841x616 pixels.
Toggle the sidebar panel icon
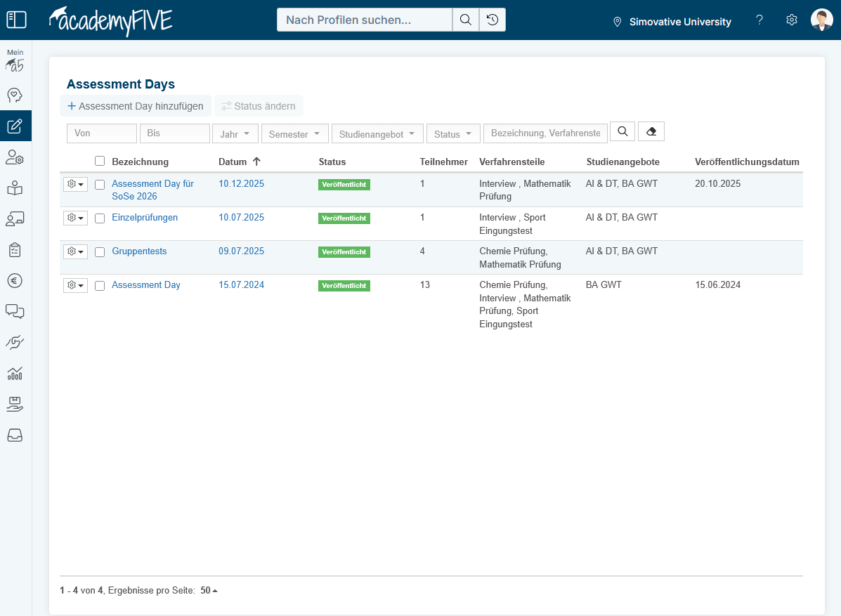[x=15, y=20]
